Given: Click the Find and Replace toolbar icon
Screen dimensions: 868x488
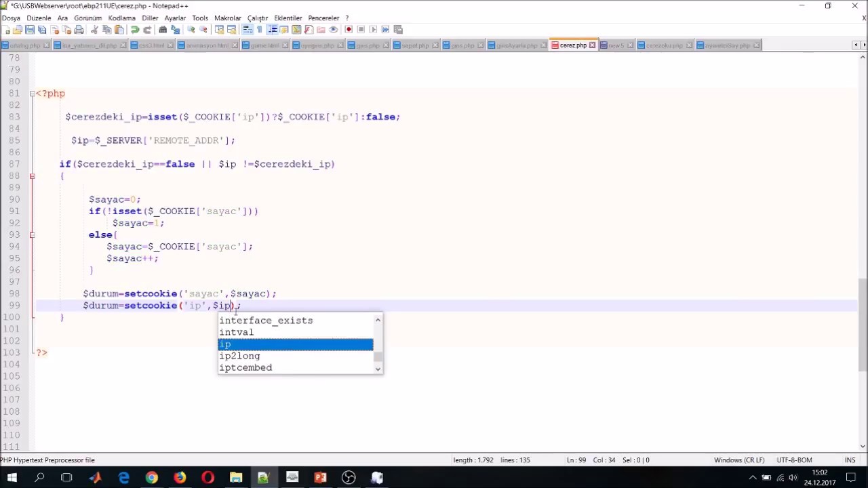Looking at the screenshot, I should 175,30.
